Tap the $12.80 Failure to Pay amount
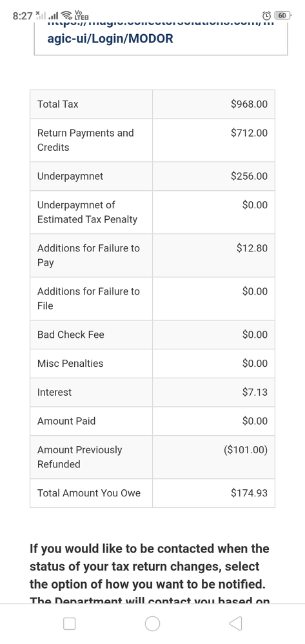 [252, 248]
